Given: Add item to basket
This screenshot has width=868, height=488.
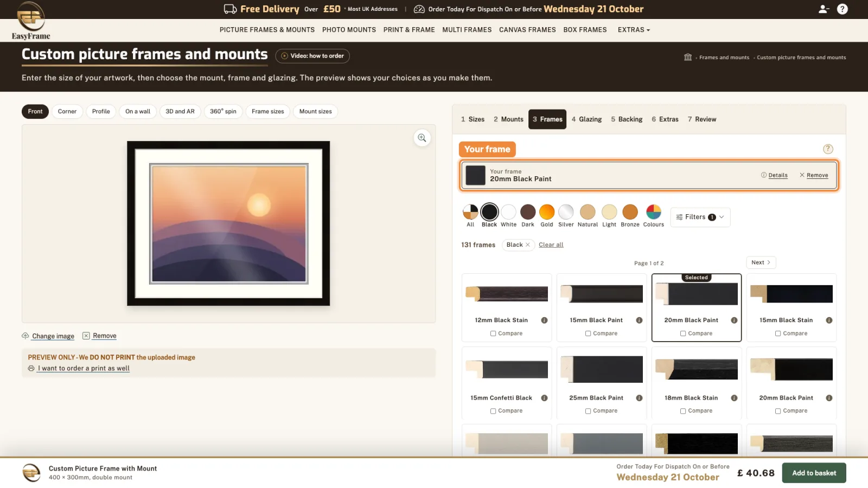Looking at the screenshot, I should click(814, 473).
